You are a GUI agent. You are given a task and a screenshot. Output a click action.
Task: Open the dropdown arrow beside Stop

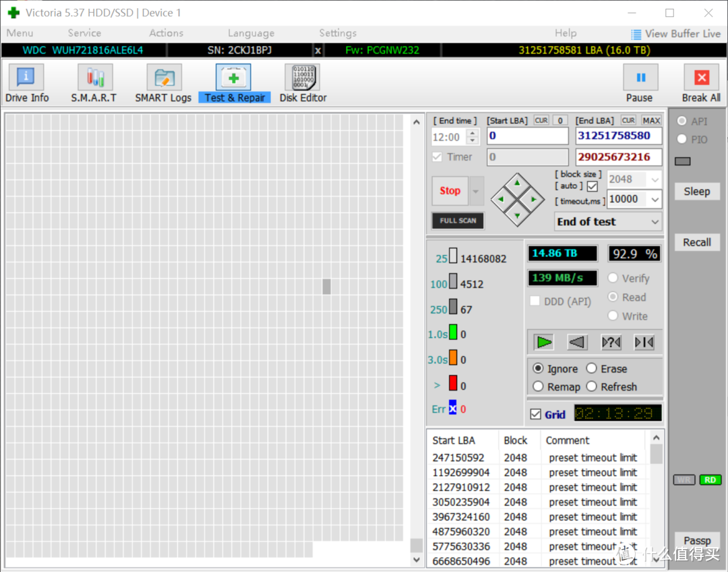pyautogui.click(x=476, y=191)
